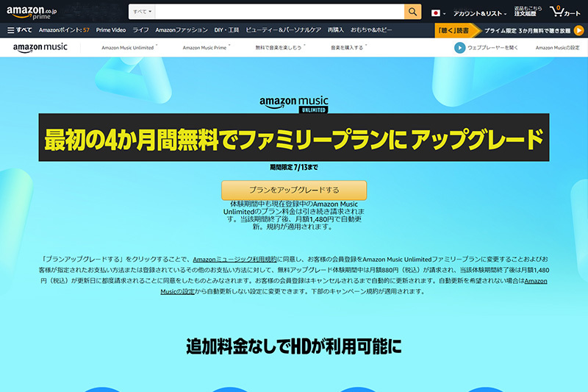
Task: Click the Amazon Music Unlimited banner logo
Action: click(294, 104)
